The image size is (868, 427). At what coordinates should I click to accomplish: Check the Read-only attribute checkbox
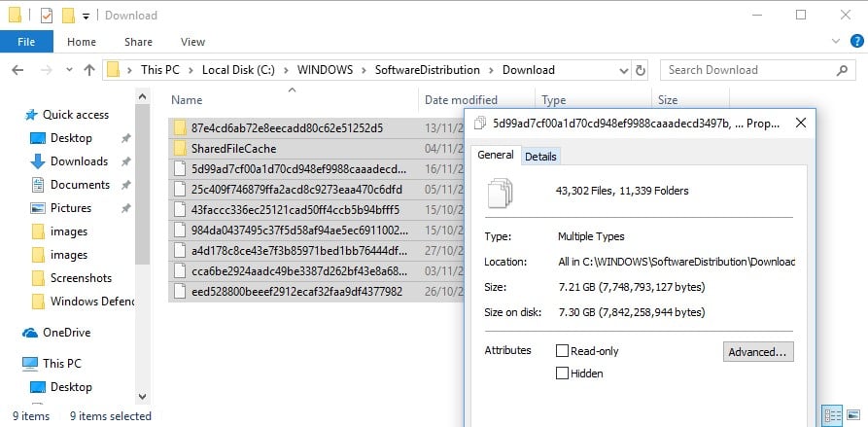pyautogui.click(x=563, y=350)
